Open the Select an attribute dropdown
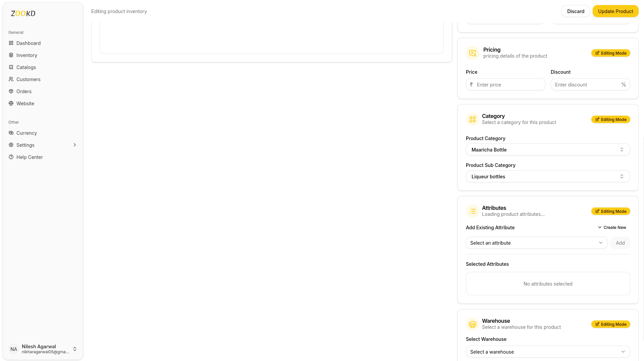Viewport: 644px width, 361px height. (536, 243)
